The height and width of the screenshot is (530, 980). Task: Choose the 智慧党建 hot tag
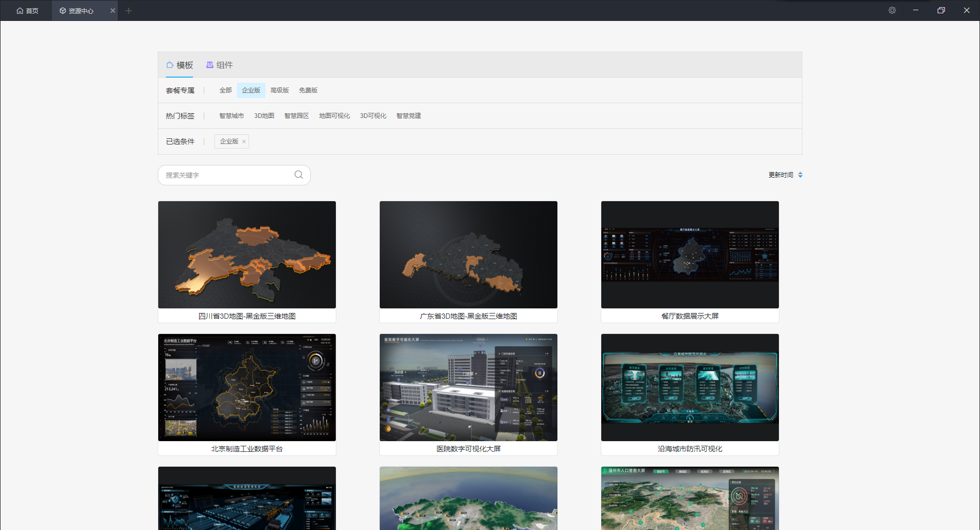click(x=409, y=116)
